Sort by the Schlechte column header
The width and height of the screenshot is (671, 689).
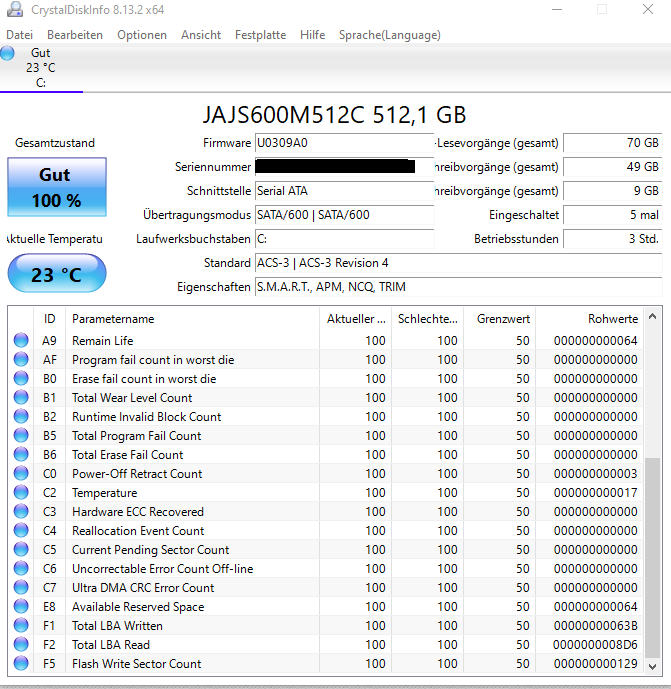[427, 319]
